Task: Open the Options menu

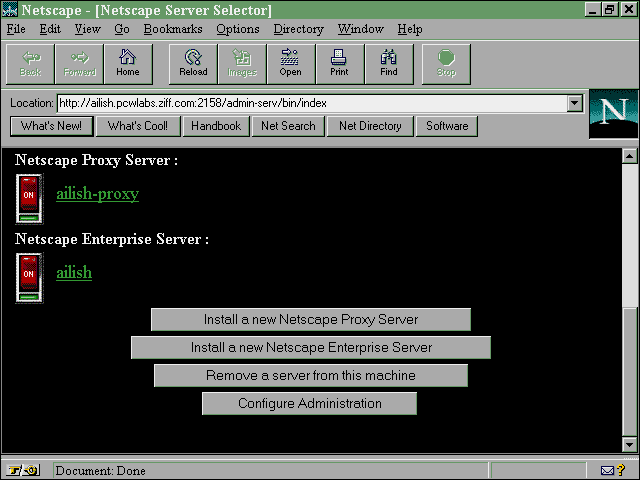Action: click(x=238, y=29)
